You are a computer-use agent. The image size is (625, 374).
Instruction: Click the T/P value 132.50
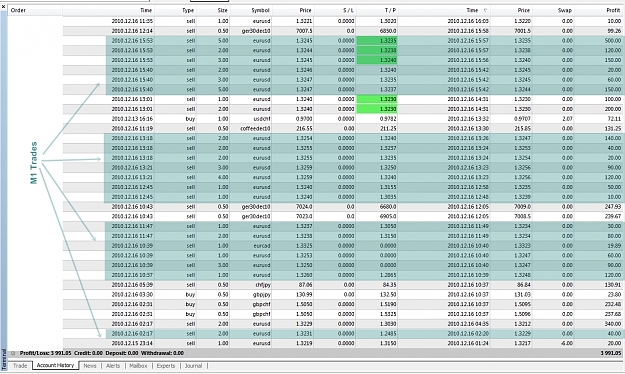point(388,295)
